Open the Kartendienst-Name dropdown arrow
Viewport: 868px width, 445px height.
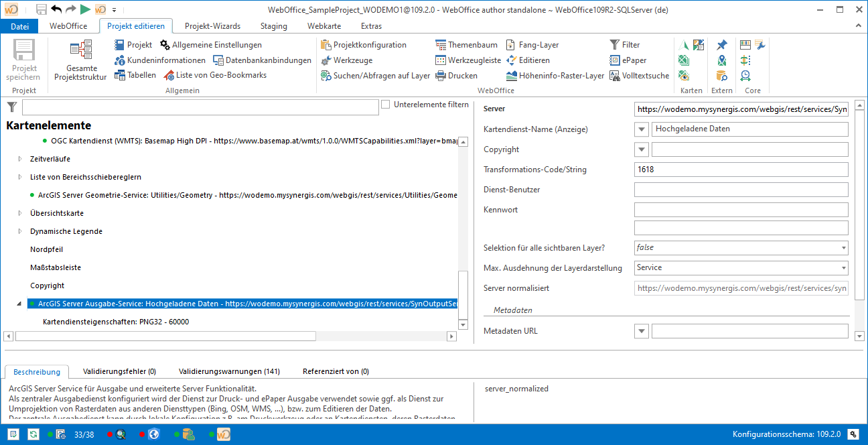(641, 129)
